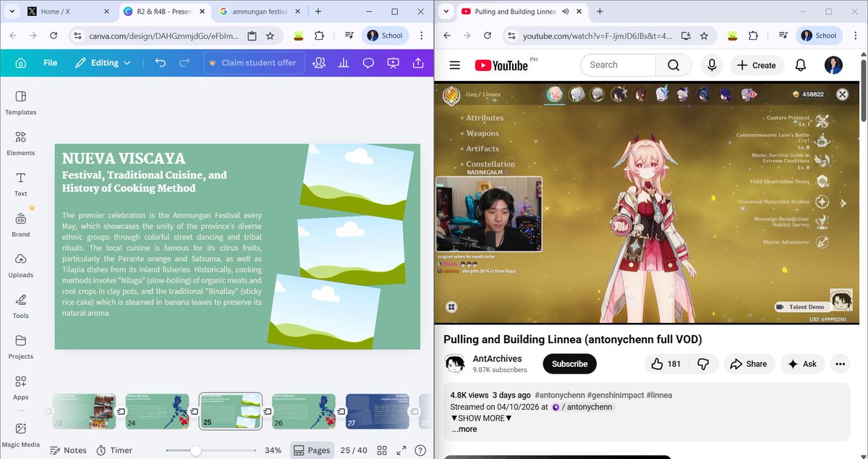Open the Projects panel in Canva
Viewport: 868px width, 459px height.
(x=20, y=346)
